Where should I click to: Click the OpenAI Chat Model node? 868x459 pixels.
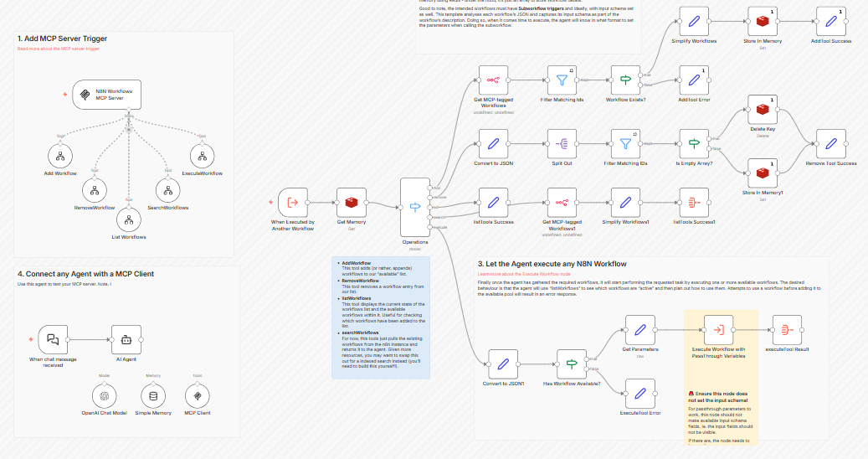pyautogui.click(x=104, y=396)
